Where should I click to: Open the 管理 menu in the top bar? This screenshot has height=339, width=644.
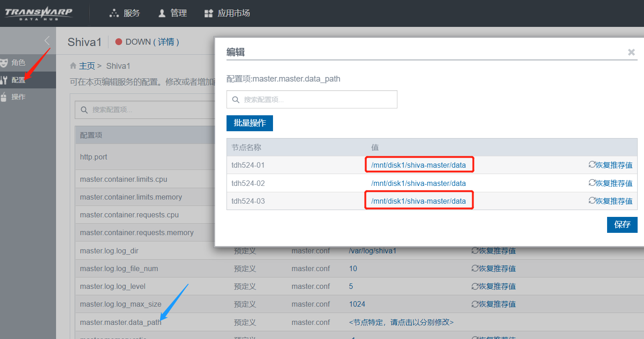coord(172,13)
